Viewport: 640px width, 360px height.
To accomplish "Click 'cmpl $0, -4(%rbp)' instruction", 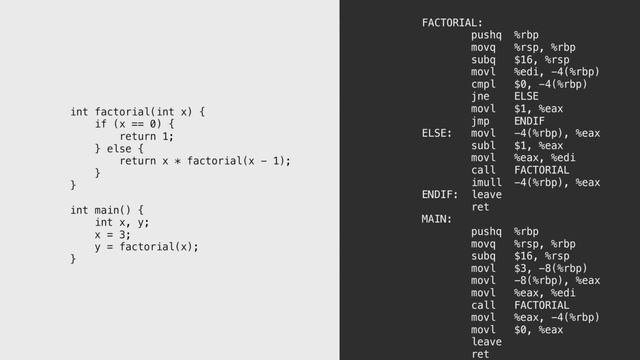I will (529, 84).
